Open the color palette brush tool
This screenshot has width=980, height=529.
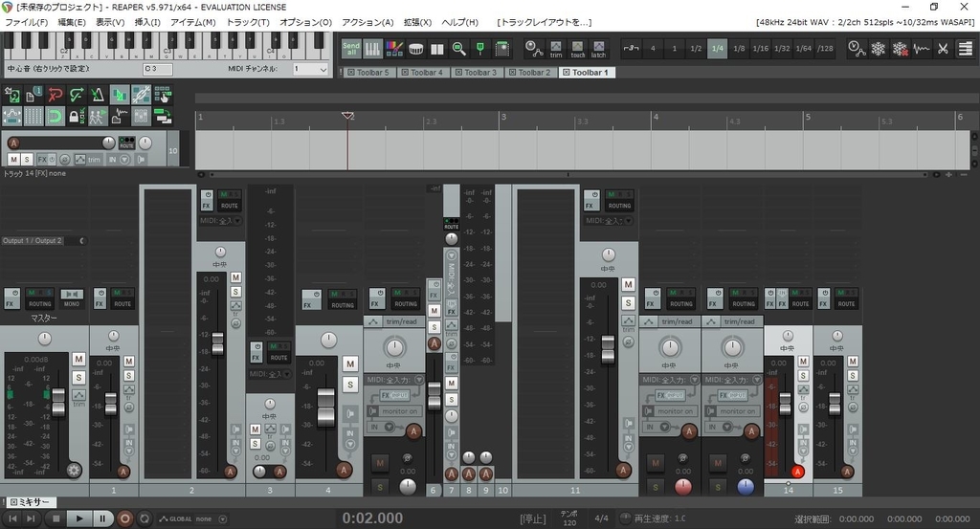(394, 48)
